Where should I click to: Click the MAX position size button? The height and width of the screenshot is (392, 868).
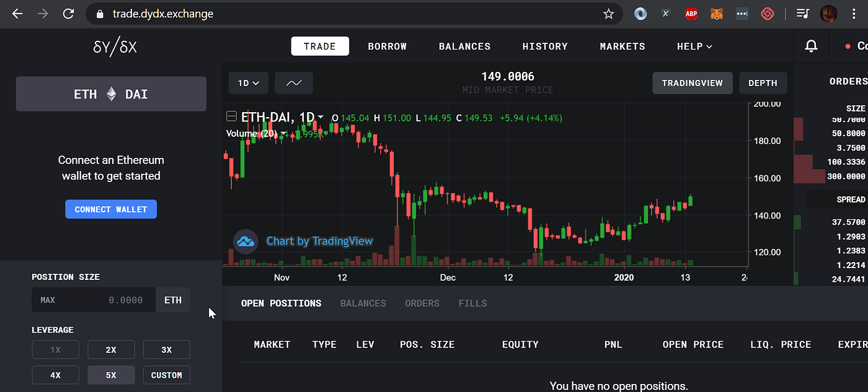48,300
